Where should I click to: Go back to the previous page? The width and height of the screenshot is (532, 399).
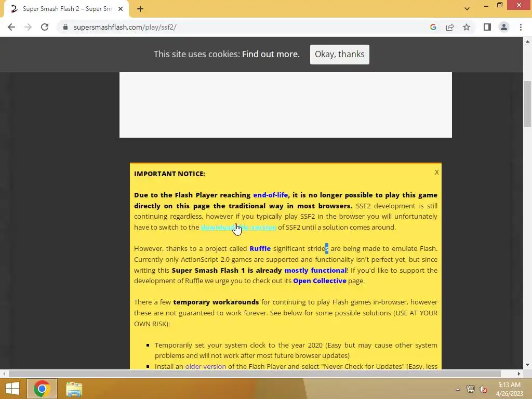tap(11, 27)
